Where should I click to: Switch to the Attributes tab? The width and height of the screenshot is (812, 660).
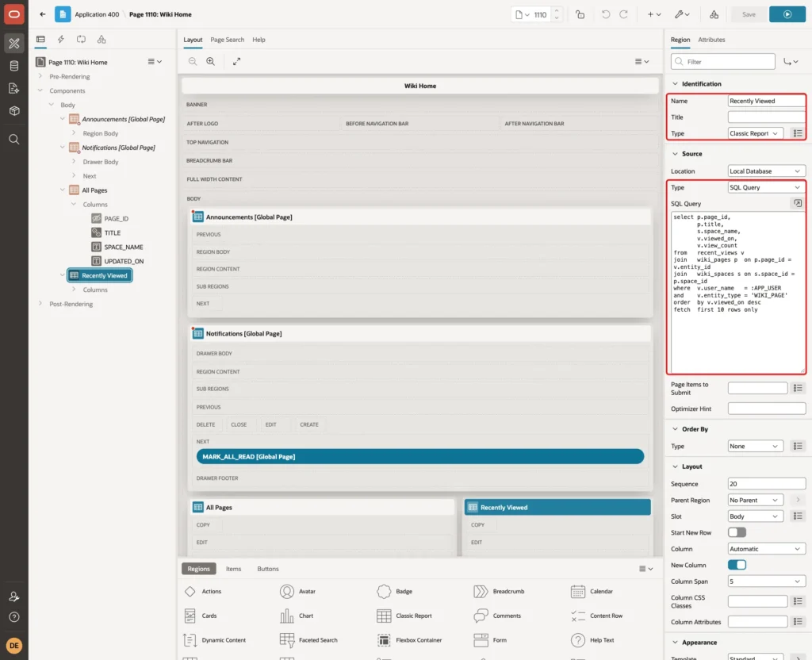click(711, 40)
